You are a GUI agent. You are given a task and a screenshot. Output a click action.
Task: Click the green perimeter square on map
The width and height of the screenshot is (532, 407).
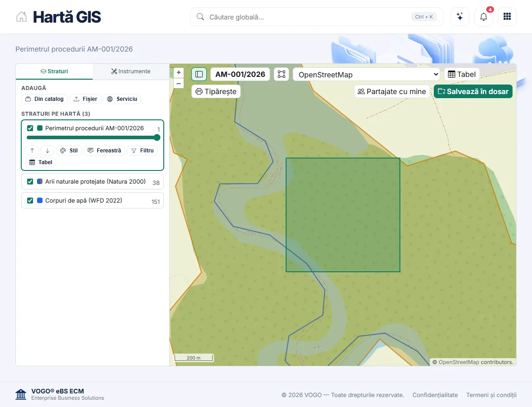343,215
